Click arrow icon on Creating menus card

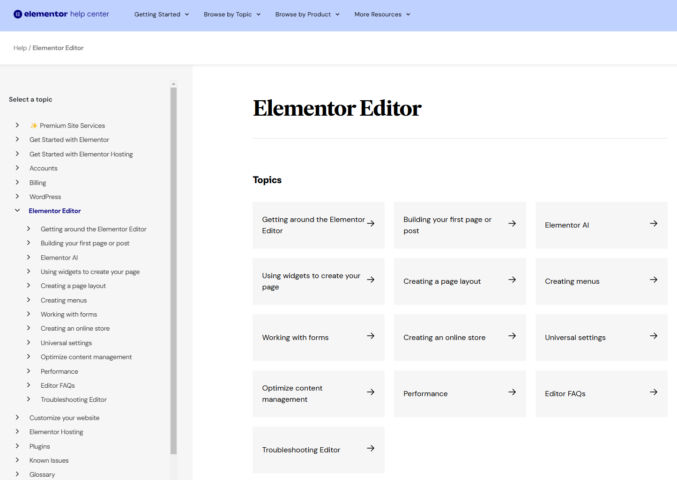click(x=654, y=280)
